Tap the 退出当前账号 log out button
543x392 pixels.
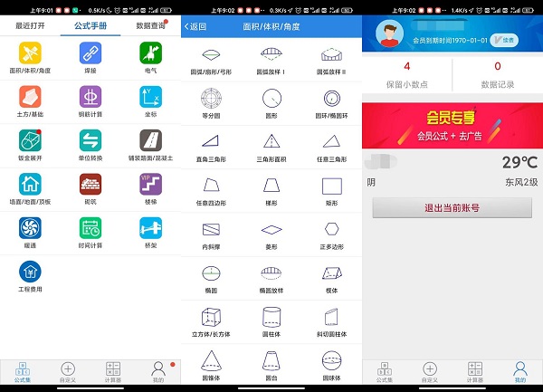point(452,208)
